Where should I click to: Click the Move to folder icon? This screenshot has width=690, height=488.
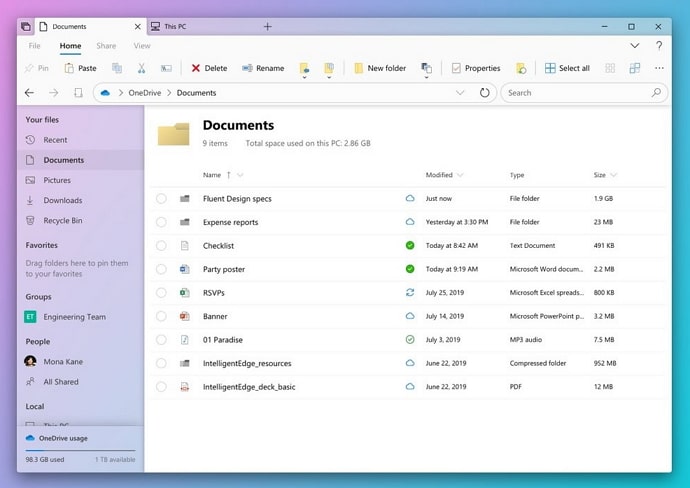tap(304, 68)
